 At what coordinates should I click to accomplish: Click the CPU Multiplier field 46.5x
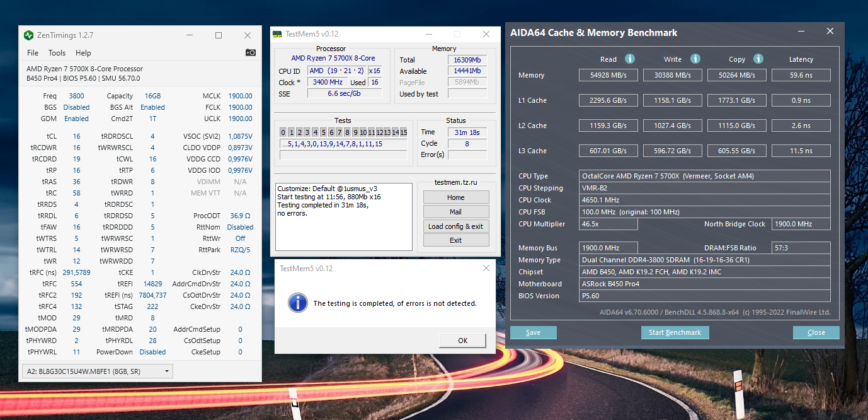click(x=608, y=224)
